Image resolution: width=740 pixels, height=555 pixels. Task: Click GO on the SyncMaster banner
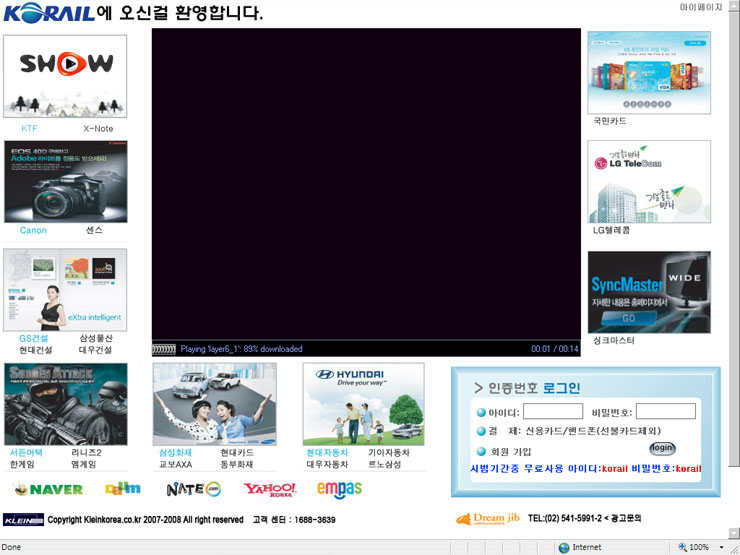point(628,319)
